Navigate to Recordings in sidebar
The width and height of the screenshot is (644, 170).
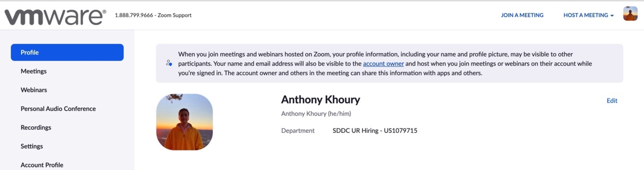click(36, 128)
